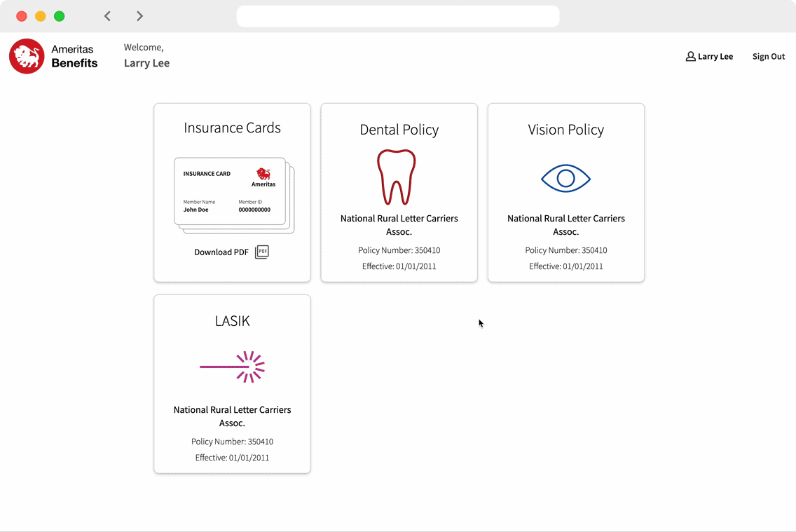Select the Insurance Cards heading
796x532 pixels.
pos(232,128)
